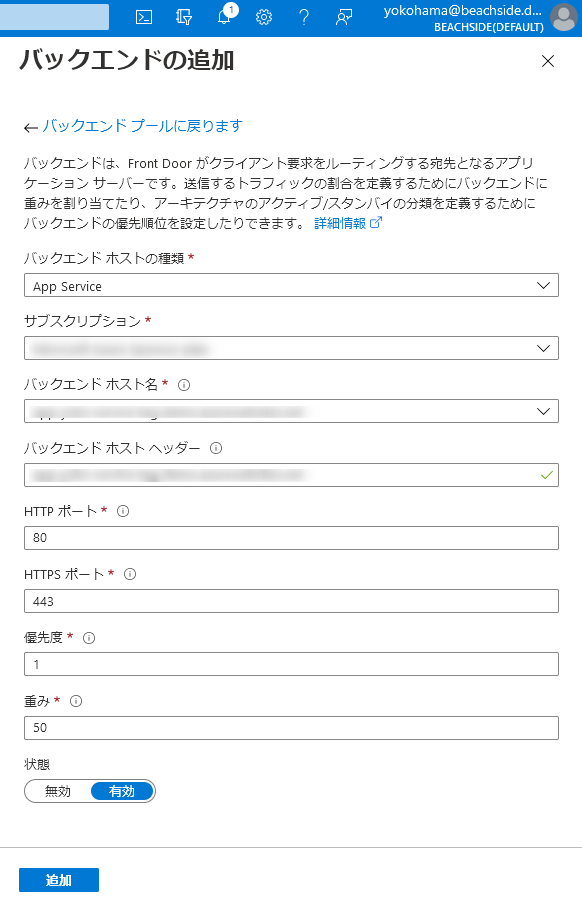Open the notifications bell
This screenshot has height=909, width=582.
(x=223, y=17)
